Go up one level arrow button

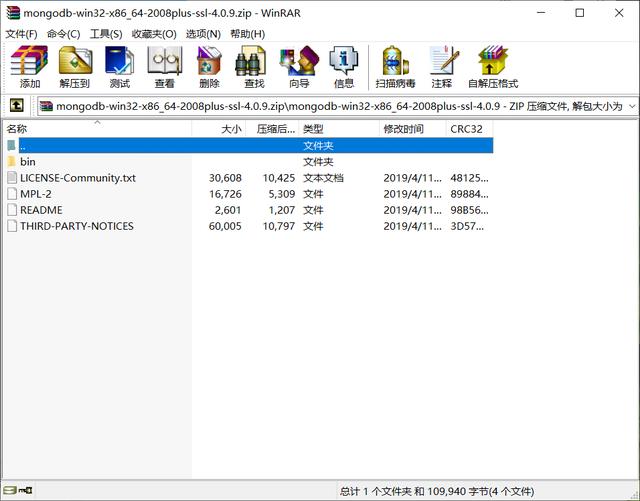point(16,106)
